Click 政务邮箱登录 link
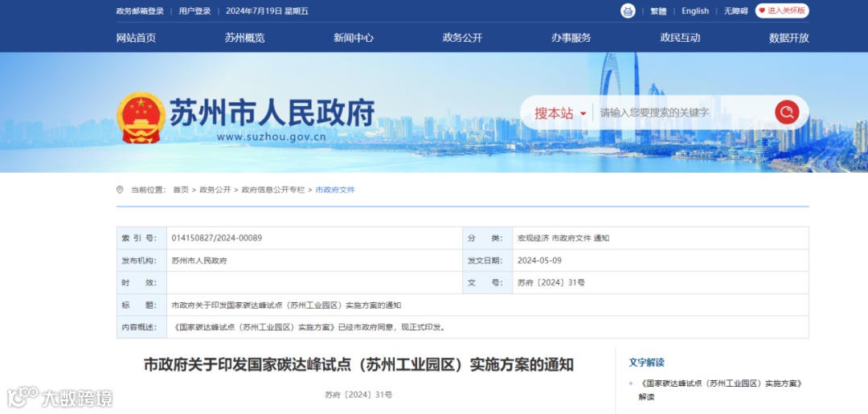The image size is (868, 414). [x=140, y=11]
